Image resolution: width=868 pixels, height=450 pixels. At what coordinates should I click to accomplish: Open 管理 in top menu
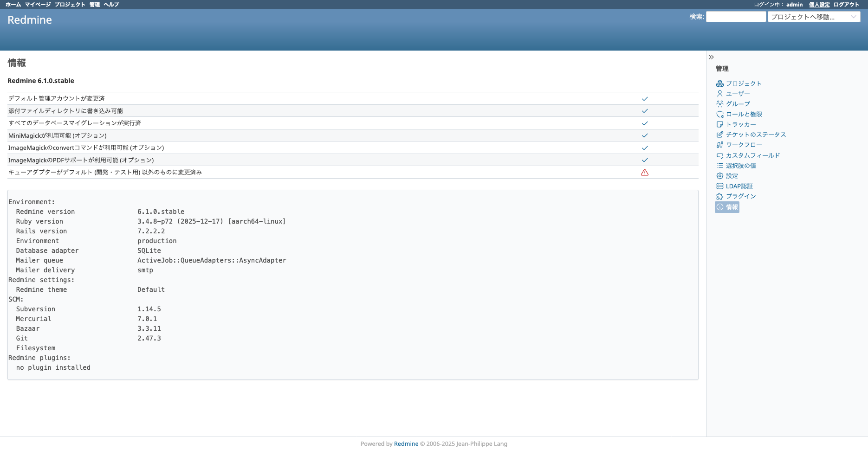click(x=95, y=5)
